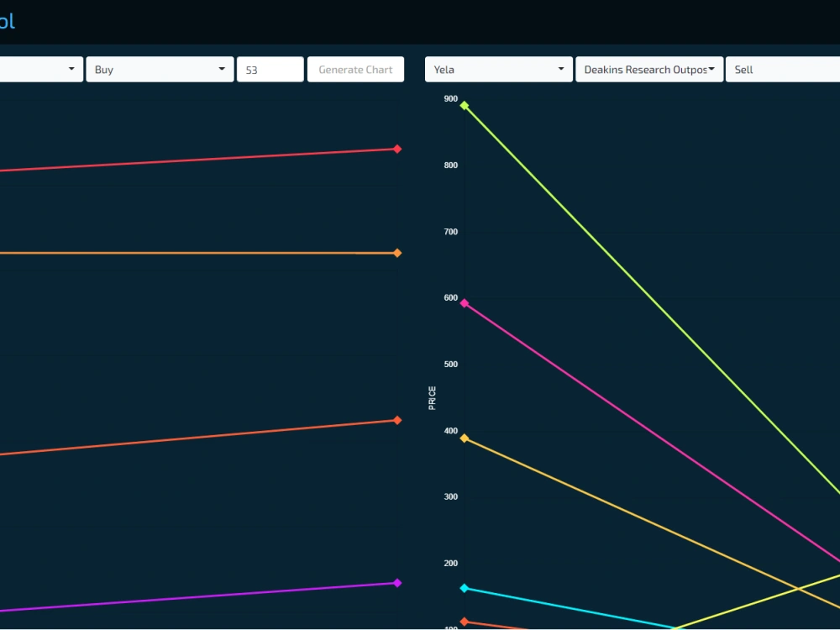Select the orange-red data point near 100
The height and width of the screenshot is (630, 840).
tap(465, 622)
